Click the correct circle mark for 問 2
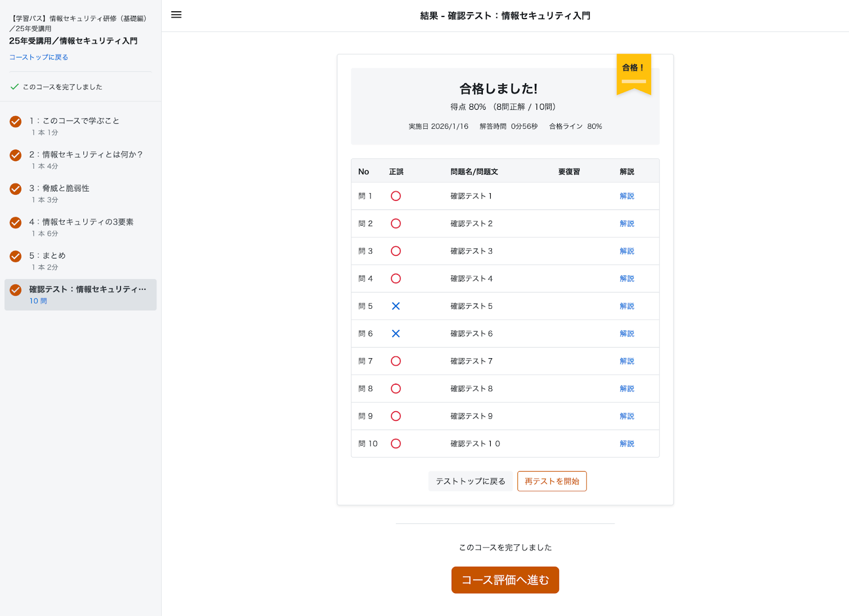Screen dimensions: 849x616 click(396, 224)
